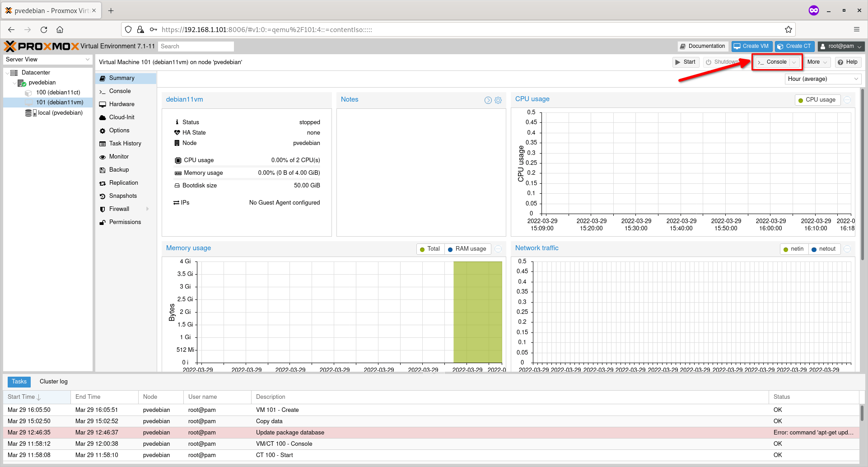Open the Cloud-Init section
Image resolution: width=868 pixels, height=467 pixels.
point(126,117)
